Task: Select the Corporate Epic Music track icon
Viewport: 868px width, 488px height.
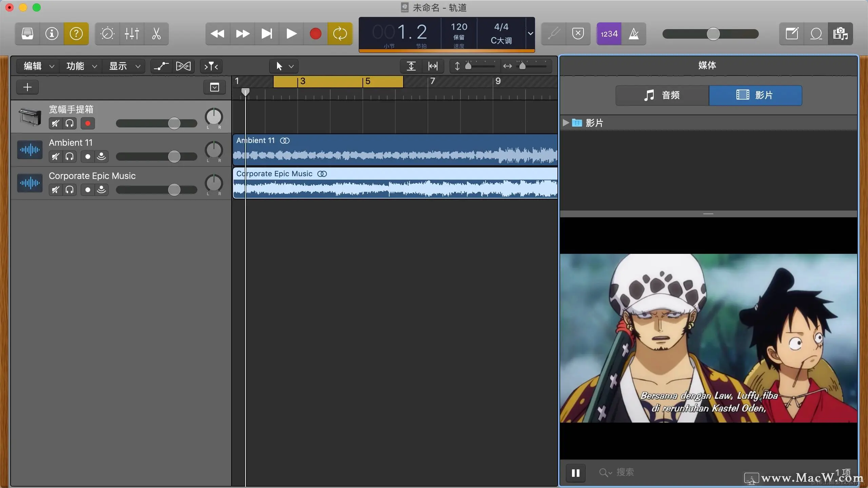Action: point(30,183)
